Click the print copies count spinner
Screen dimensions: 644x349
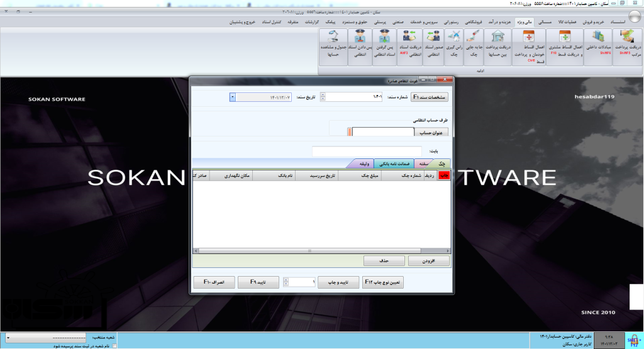[x=286, y=282]
